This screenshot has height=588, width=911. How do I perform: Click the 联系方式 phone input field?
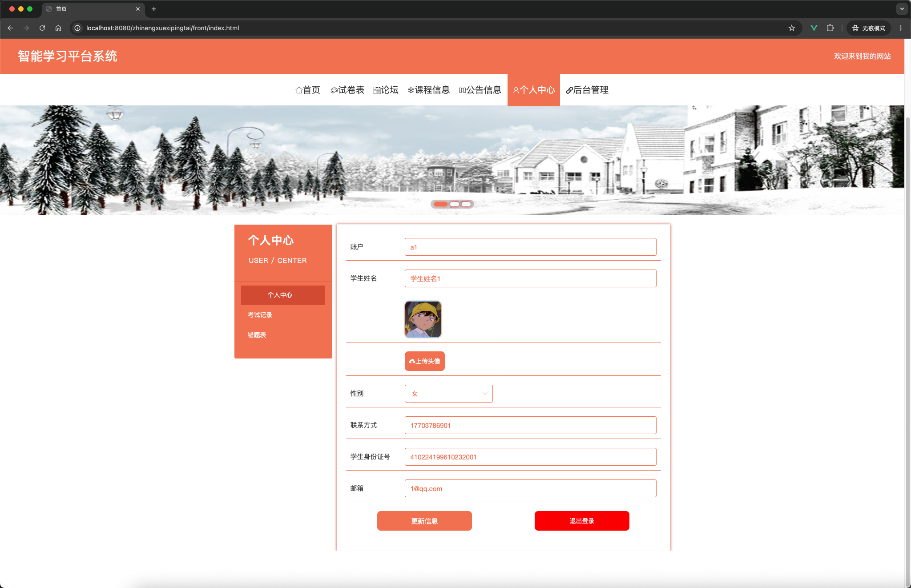[530, 425]
